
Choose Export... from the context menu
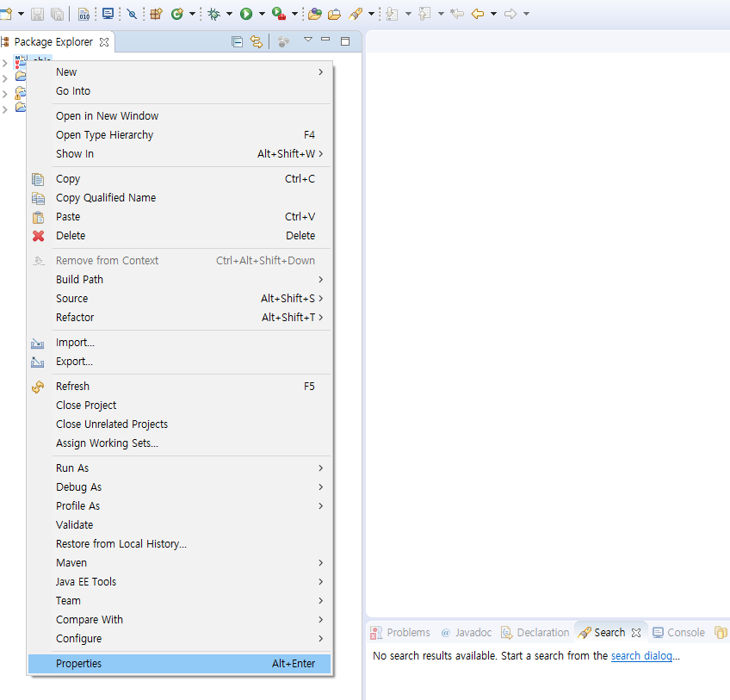(179, 362)
